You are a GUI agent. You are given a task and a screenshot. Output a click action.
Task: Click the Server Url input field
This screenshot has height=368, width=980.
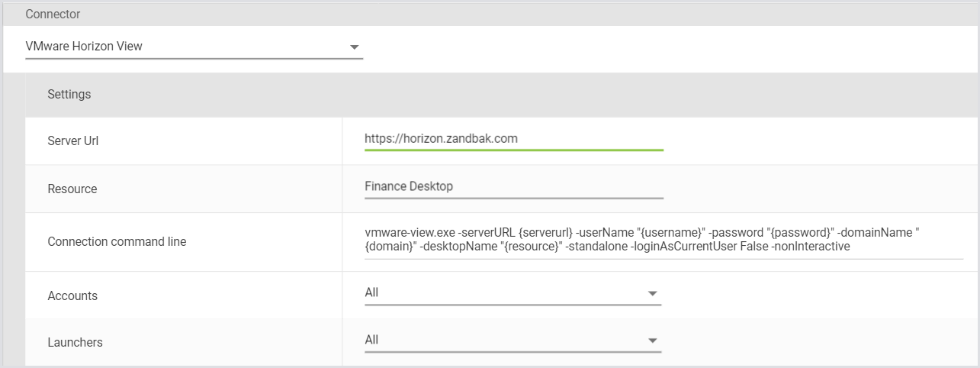pos(513,139)
